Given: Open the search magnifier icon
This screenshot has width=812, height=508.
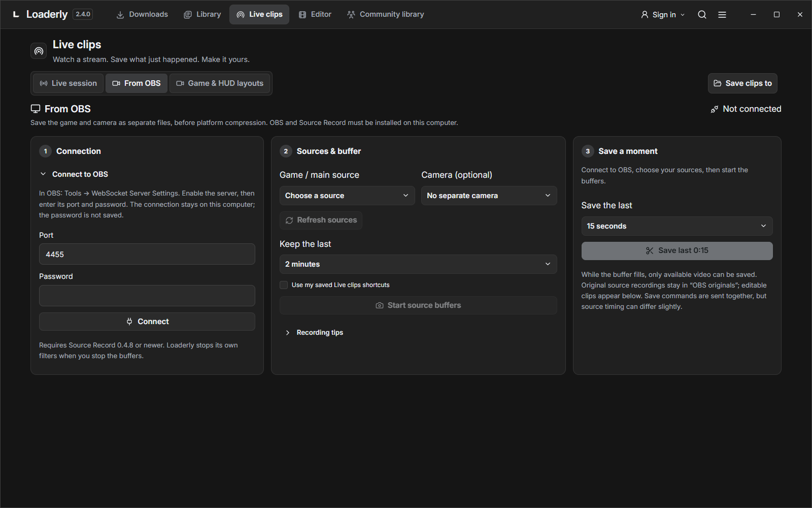Looking at the screenshot, I should click(x=702, y=15).
